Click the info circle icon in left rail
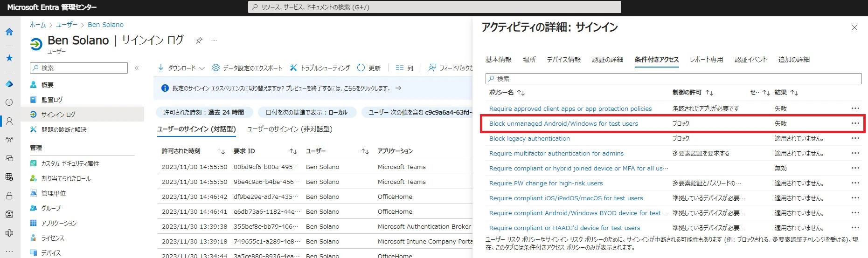Viewport: 868px width, 258px height. pos(9,102)
